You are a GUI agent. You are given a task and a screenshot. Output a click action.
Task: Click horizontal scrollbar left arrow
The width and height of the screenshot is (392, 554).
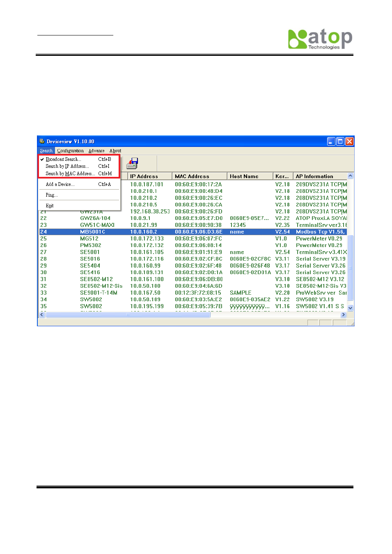click(x=42, y=315)
